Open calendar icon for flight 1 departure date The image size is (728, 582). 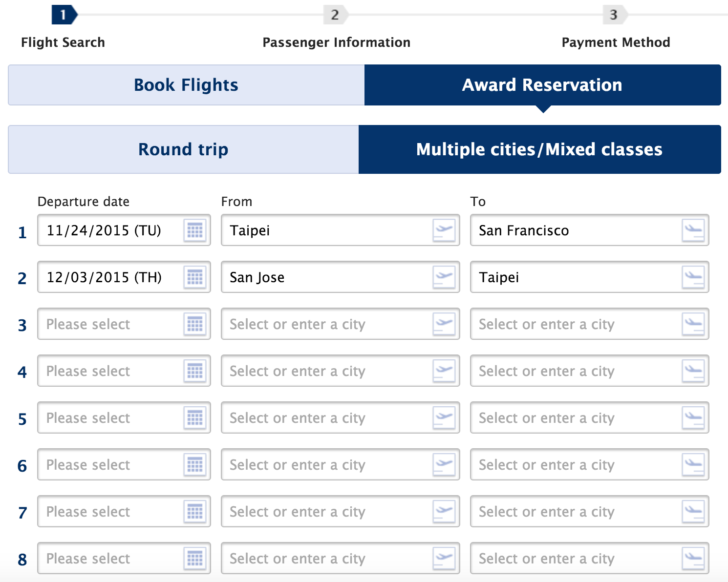[x=195, y=230]
